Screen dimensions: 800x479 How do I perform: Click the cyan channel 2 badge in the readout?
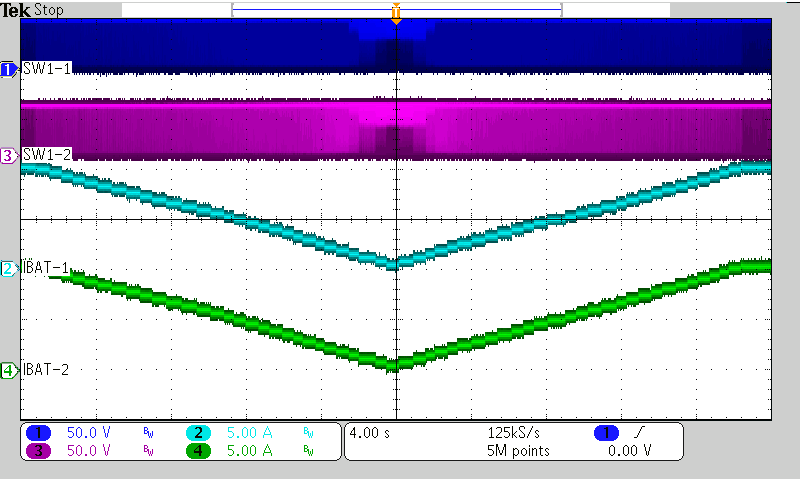(x=198, y=433)
